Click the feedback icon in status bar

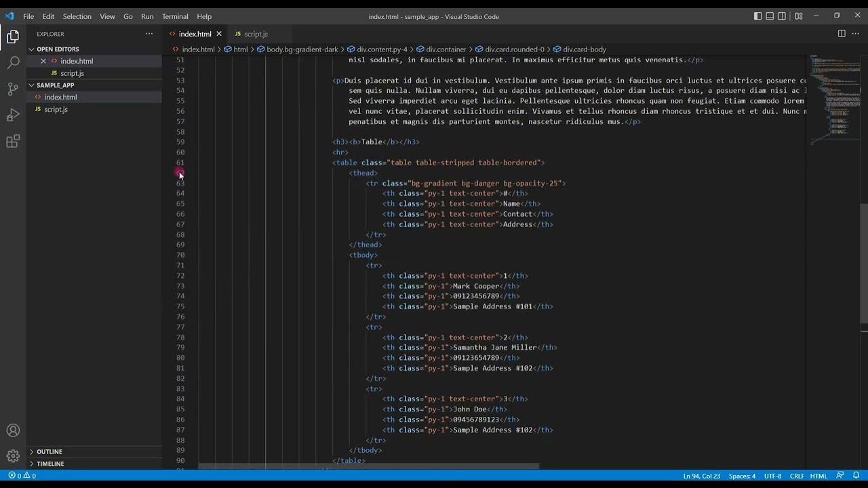[840, 476]
